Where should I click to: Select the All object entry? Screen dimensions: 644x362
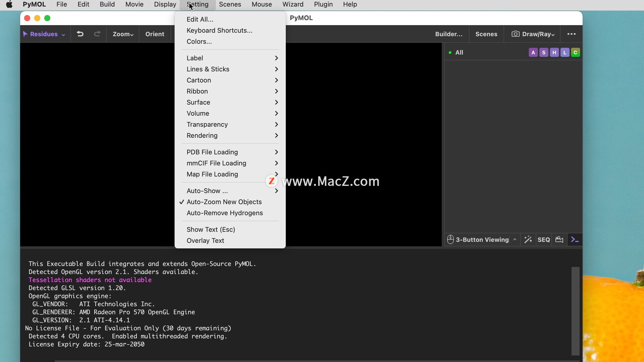[459, 53]
